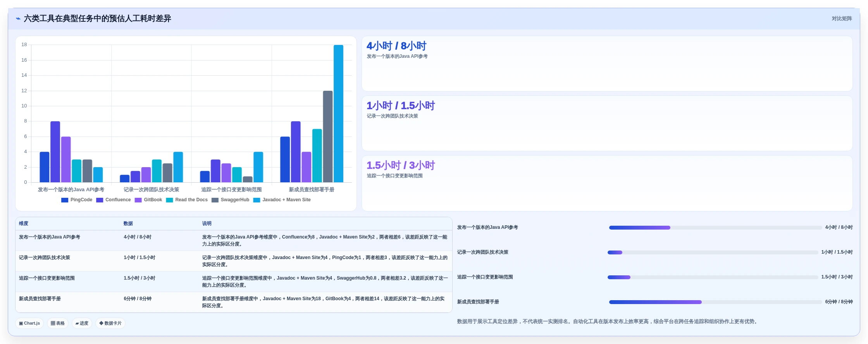Click the 追踪一个接口变更影响范围 progress bar
This screenshot has width=868, height=344.
click(713, 277)
